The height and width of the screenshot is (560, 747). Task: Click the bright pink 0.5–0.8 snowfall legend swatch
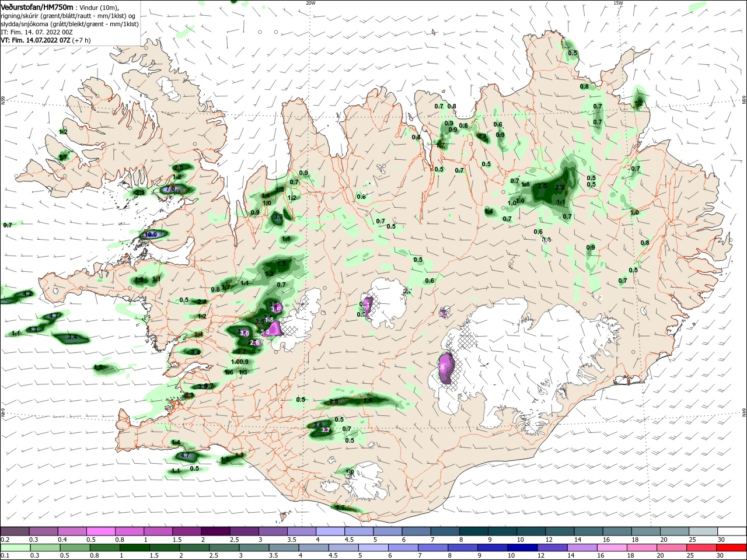(100, 531)
